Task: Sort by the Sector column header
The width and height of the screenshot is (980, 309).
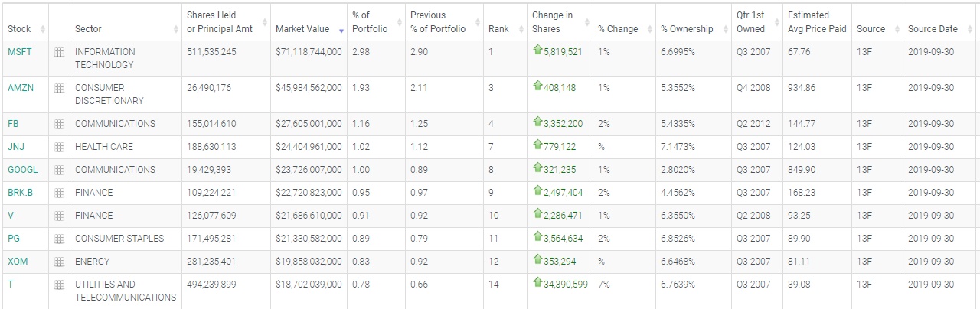Action: (x=88, y=29)
